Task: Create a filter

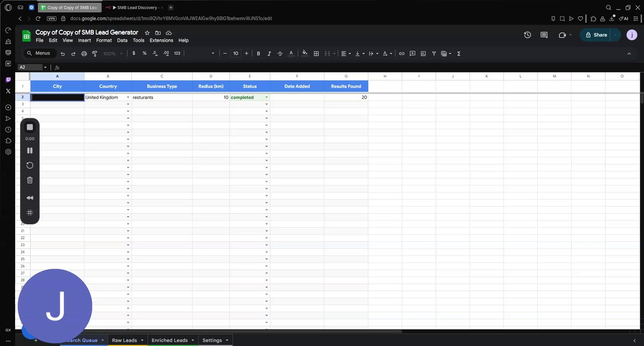Action: click(x=434, y=53)
